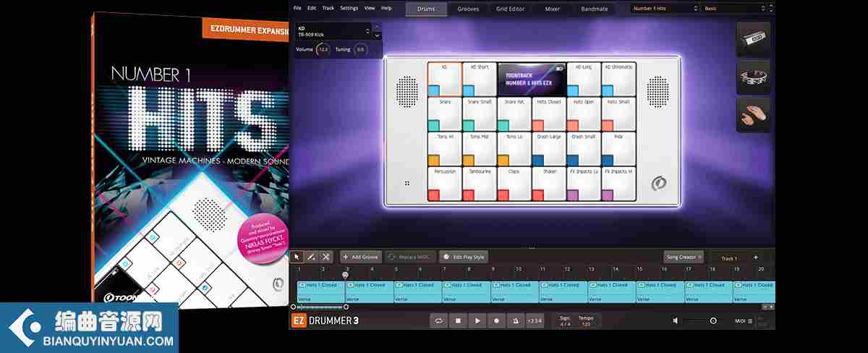Trigger the Percussion pad
Viewport: 868px width, 353px height.
(x=444, y=184)
